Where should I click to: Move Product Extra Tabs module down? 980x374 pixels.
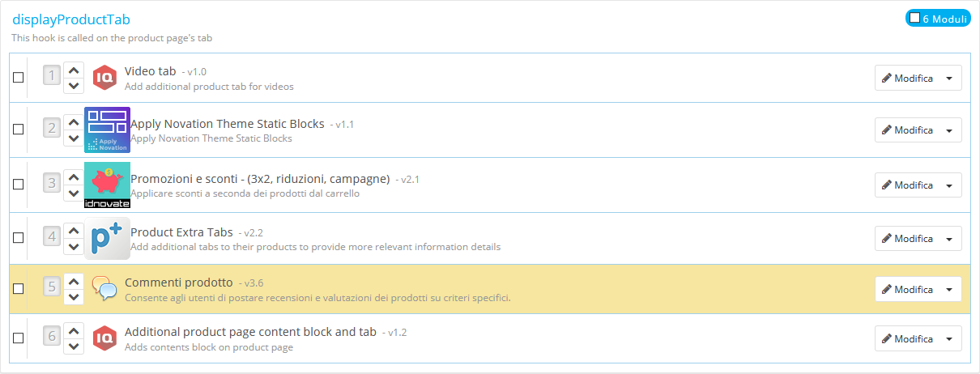coord(74,245)
